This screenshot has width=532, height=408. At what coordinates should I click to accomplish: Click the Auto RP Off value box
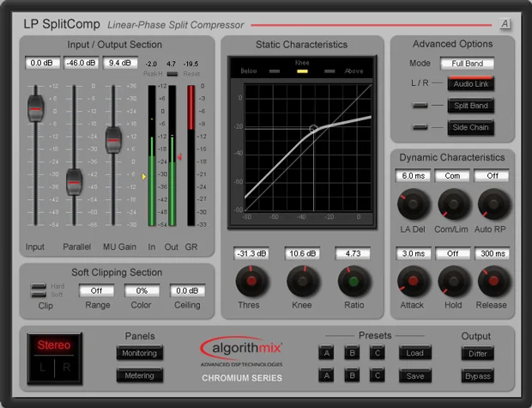pyautogui.click(x=492, y=176)
